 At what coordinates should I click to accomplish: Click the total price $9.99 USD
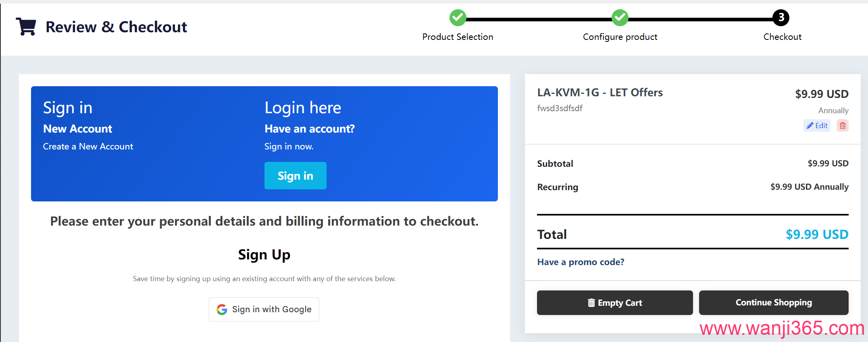817,234
